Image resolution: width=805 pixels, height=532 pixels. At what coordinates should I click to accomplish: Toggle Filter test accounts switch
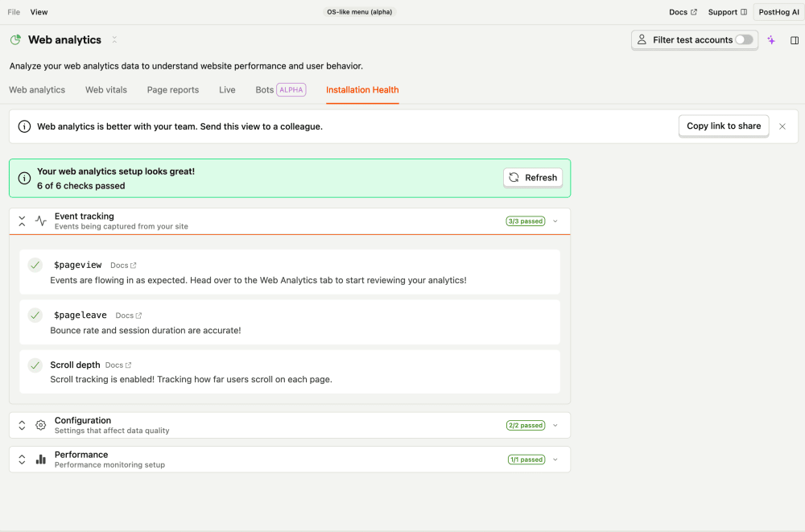point(744,39)
